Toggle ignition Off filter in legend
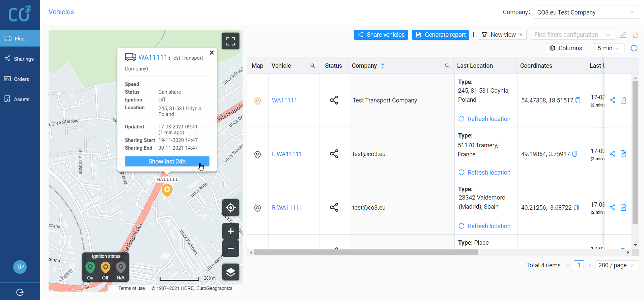 tap(105, 271)
